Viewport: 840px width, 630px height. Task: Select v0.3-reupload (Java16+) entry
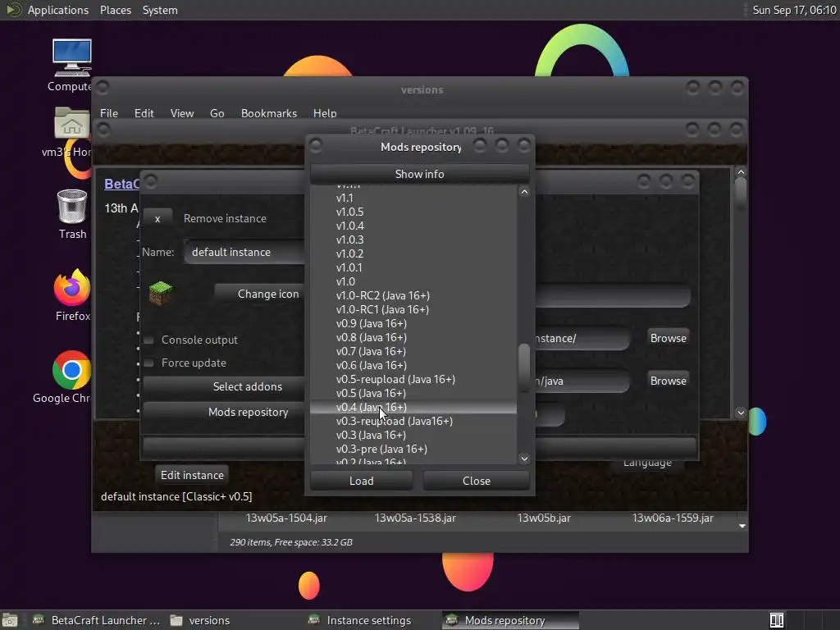click(413, 421)
